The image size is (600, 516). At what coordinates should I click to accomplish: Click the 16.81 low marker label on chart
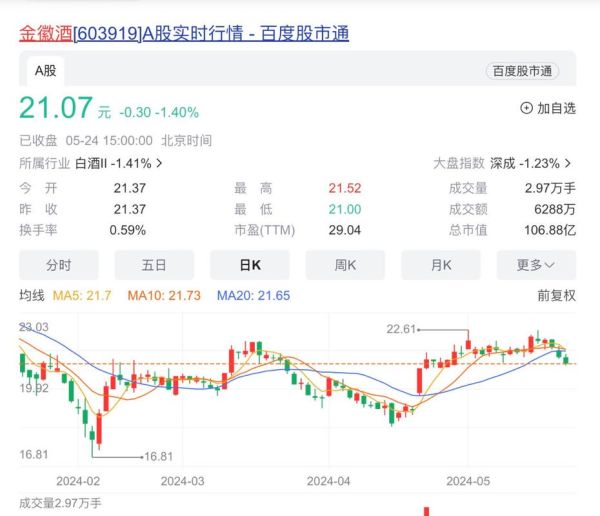coord(158,457)
